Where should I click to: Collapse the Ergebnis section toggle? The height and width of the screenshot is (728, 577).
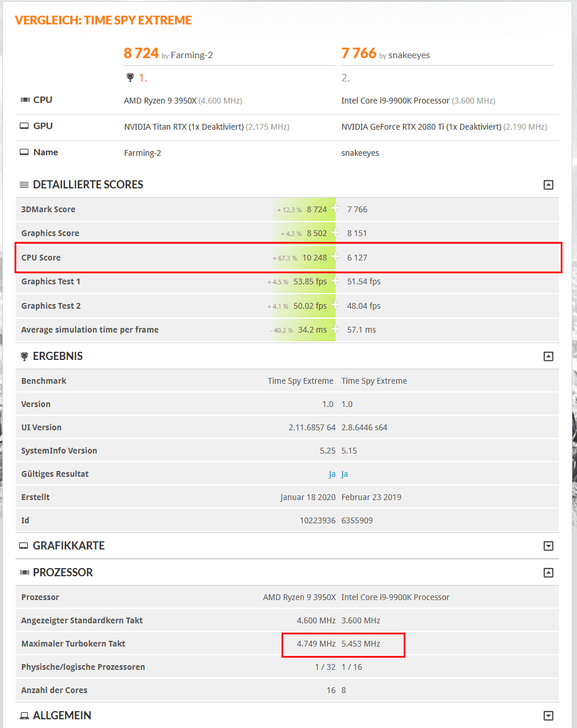(548, 356)
